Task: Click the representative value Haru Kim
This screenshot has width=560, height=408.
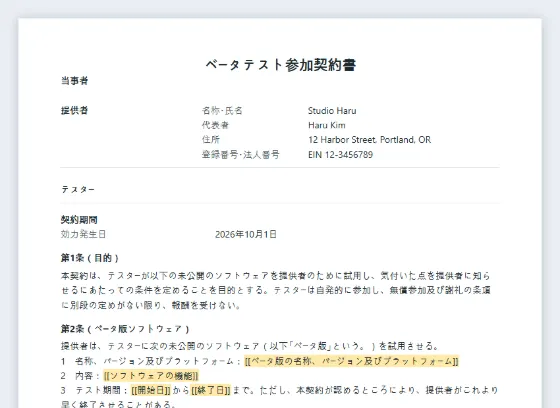Action: click(x=327, y=125)
